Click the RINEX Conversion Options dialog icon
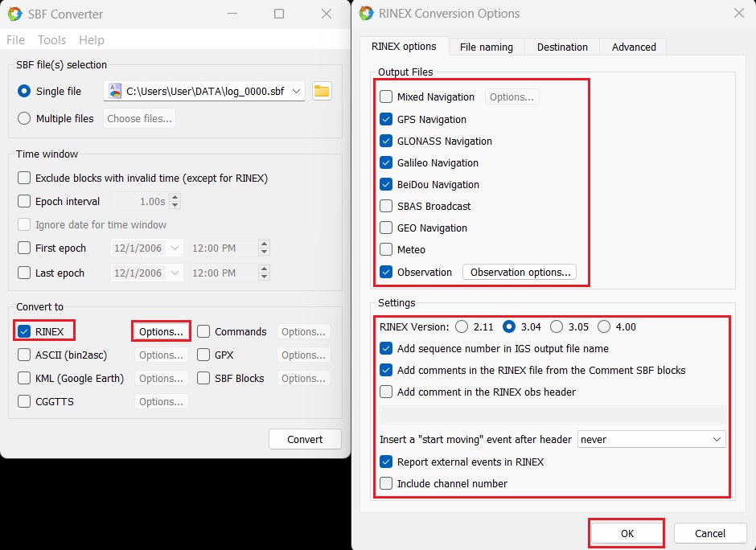 pyautogui.click(x=368, y=13)
